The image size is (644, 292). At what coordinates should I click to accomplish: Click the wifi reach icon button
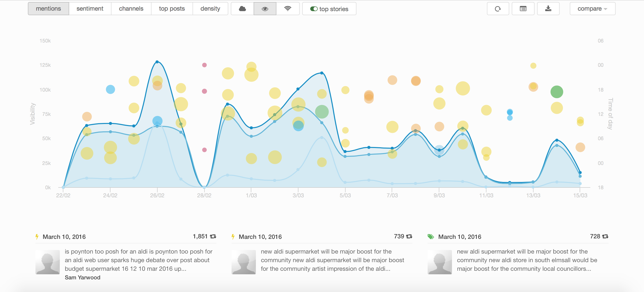coord(288,9)
